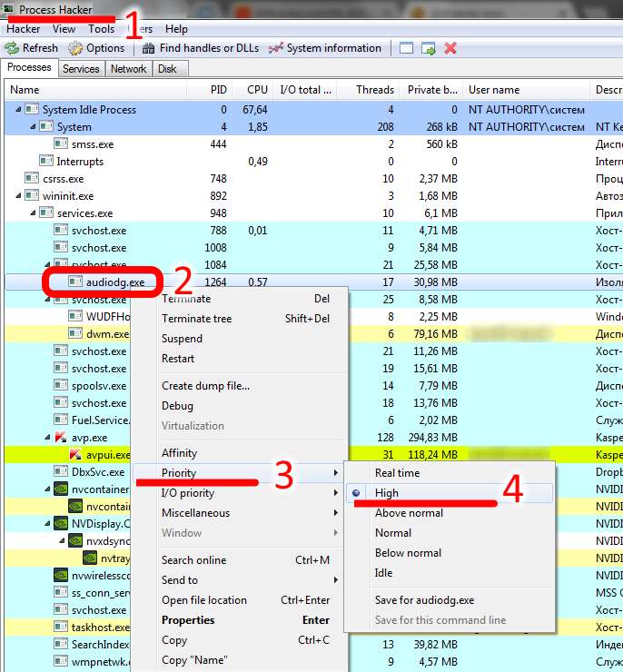Open the Hacker menu
Viewport: 623px width, 672px height.
coord(23,29)
